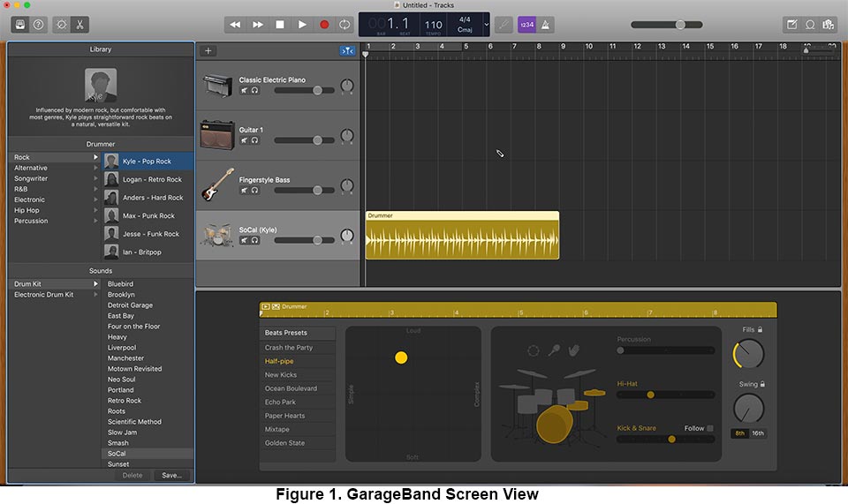This screenshot has height=504, width=848.
Task: Solo the Guitar 1 track
Action: (x=254, y=140)
